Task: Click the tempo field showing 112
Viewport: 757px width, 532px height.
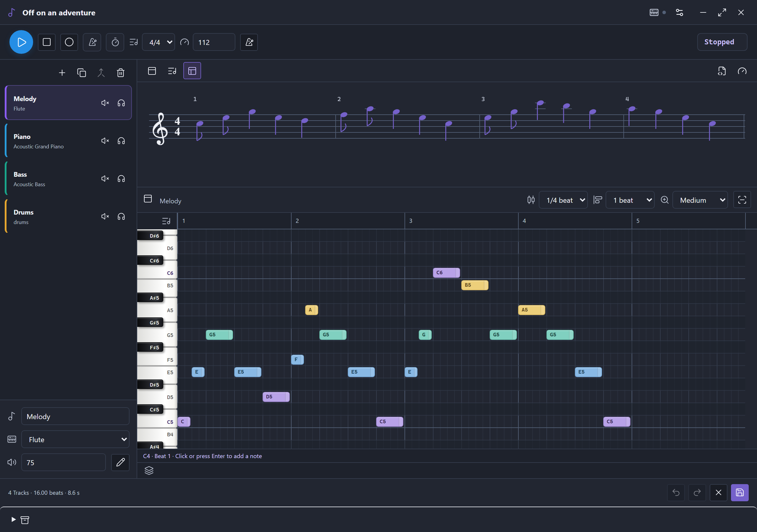Action: [x=214, y=42]
